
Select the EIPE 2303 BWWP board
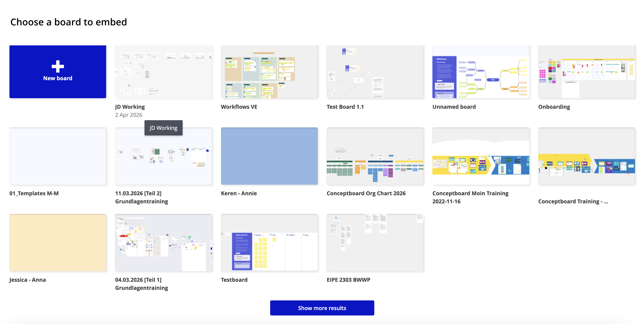(x=375, y=242)
